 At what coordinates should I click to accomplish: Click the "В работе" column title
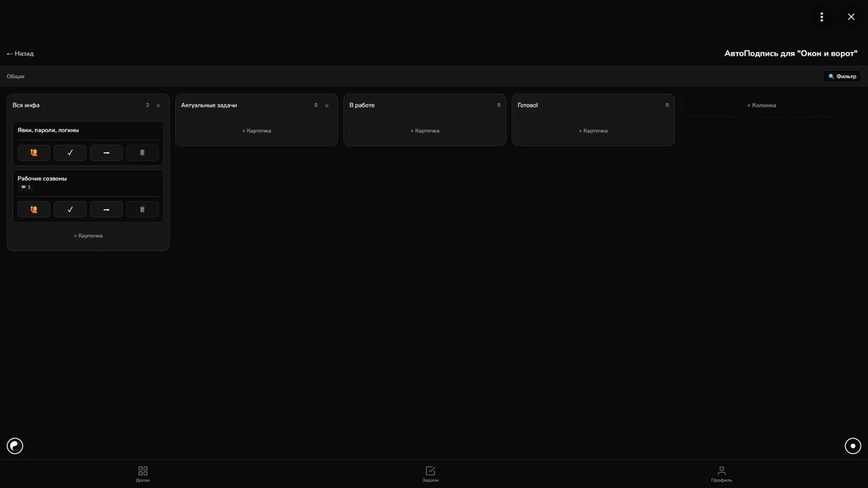tap(362, 105)
